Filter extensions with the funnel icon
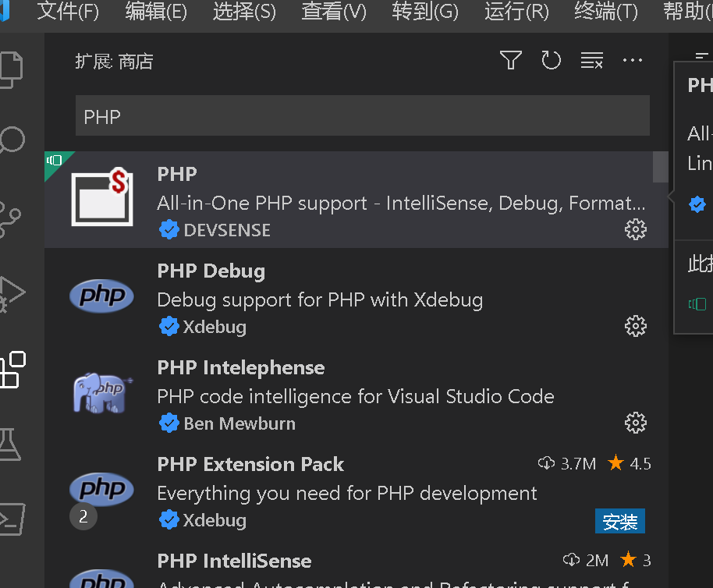 (x=511, y=60)
